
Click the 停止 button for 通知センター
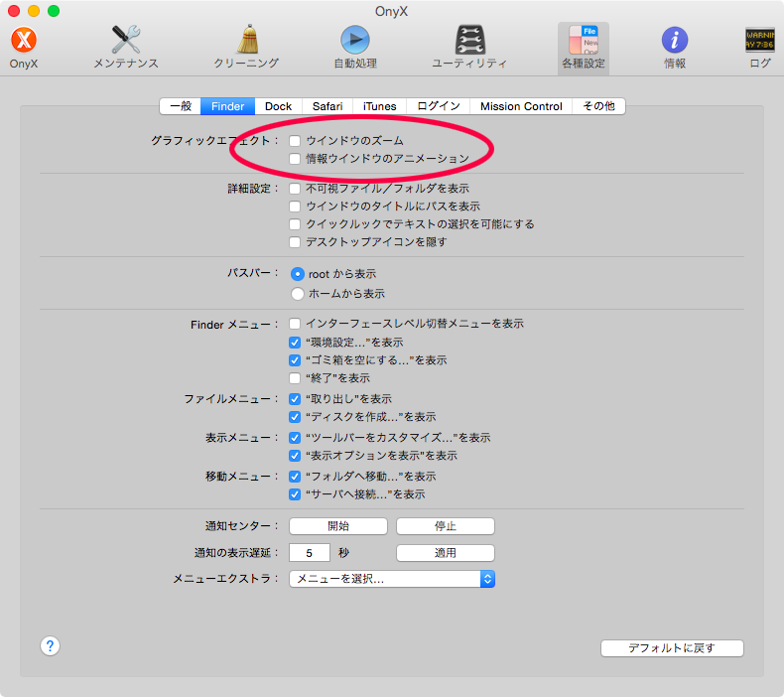pyautogui.click(x=446, y=526)
